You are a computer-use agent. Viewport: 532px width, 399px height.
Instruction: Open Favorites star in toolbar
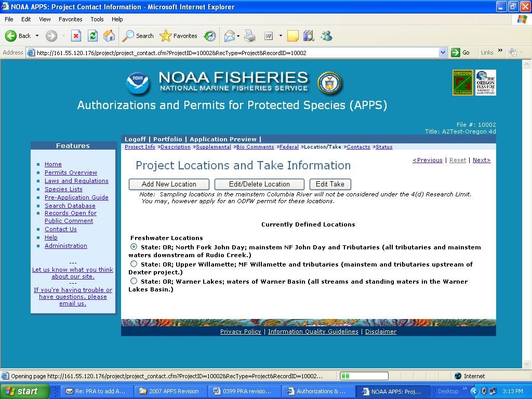tap(166, 36)
